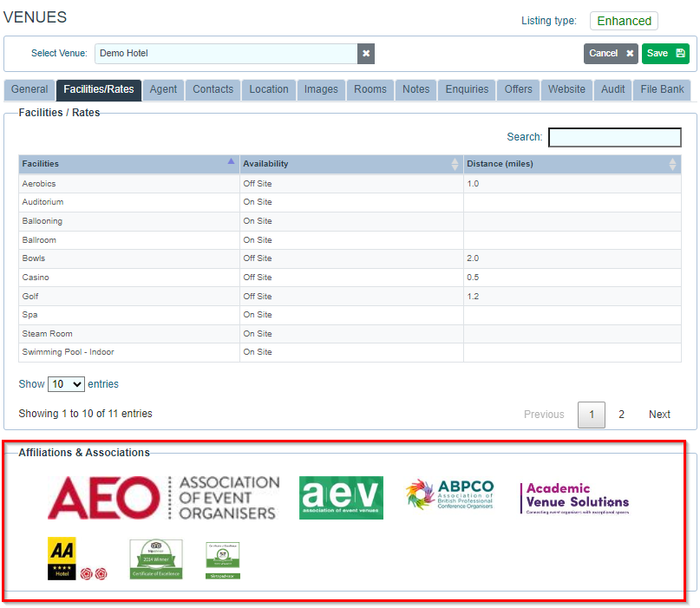Open the Notes tab
The height and width of the screenshot is (608, 700).
(x=416, y=89)
